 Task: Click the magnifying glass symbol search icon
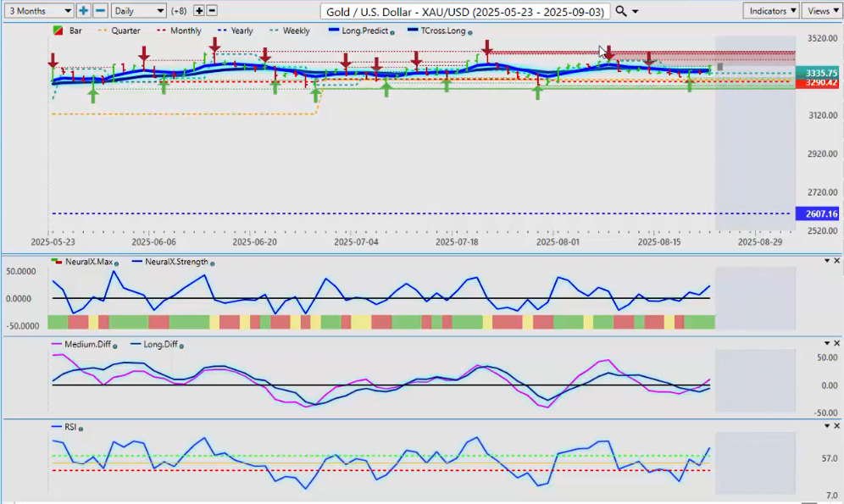pyautogui.click(x=621, y=11)
